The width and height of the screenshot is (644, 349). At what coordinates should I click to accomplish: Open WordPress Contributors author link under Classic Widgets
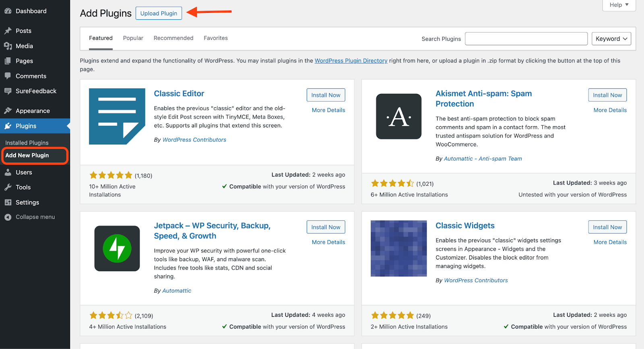point(476,280)
